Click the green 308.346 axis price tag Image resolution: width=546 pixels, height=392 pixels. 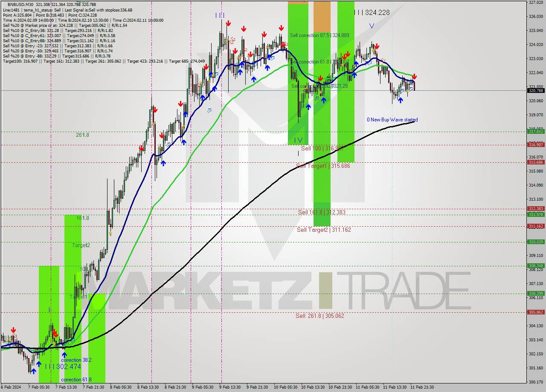536,266
